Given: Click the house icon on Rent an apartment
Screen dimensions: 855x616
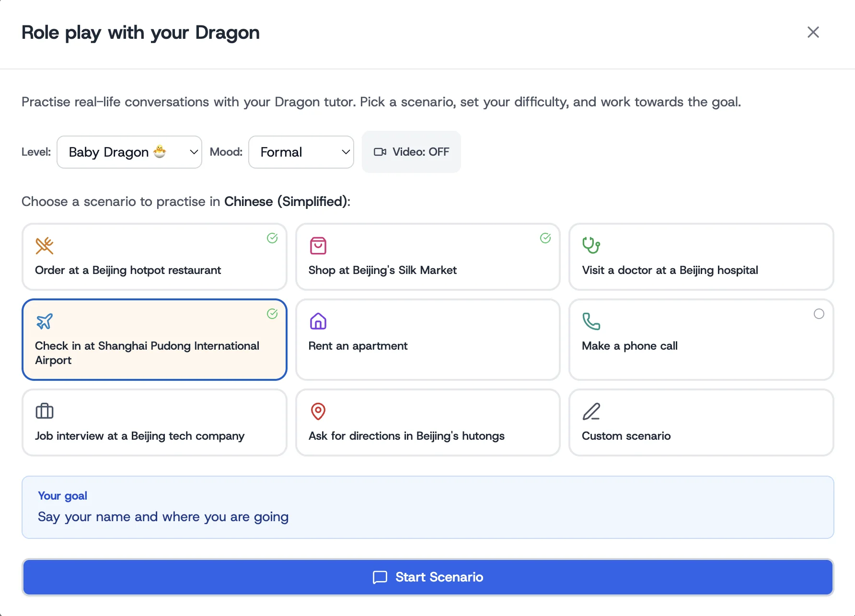Looking at the screenshot, I should click(x=318, y=321).
